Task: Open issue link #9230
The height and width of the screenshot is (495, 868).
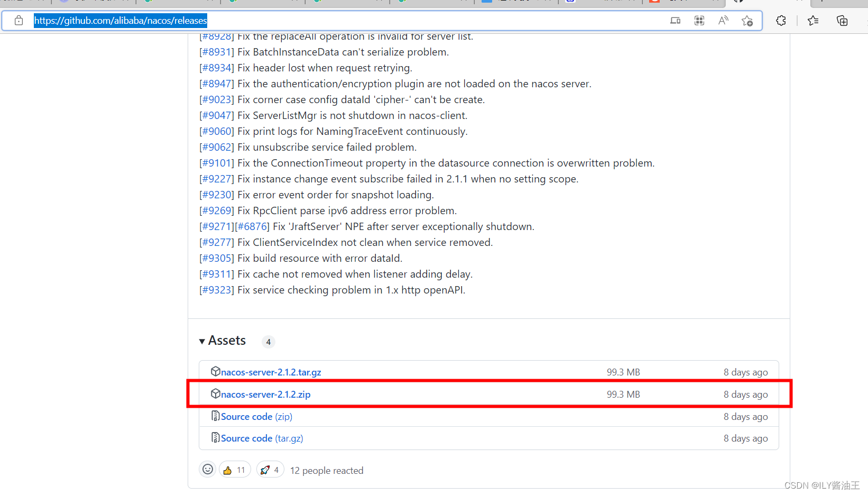Action: pos(217,195)
